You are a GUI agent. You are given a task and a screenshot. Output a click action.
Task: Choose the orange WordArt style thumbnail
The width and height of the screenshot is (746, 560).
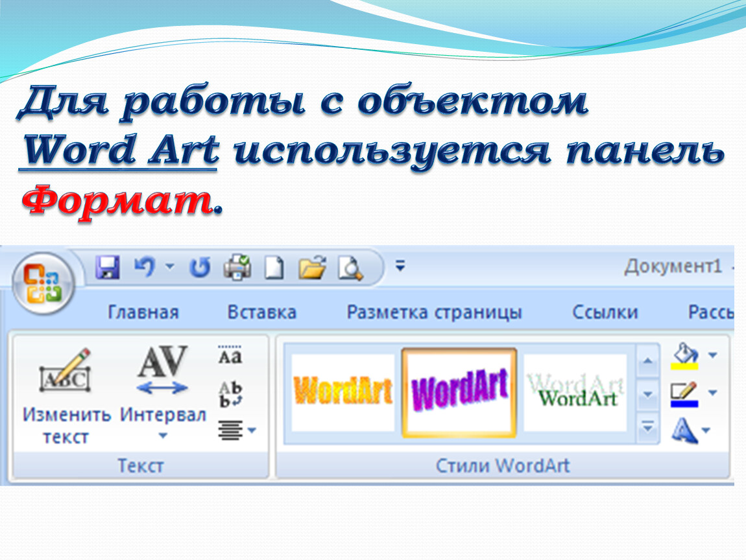pyautogui.click(x=343, y=393)
